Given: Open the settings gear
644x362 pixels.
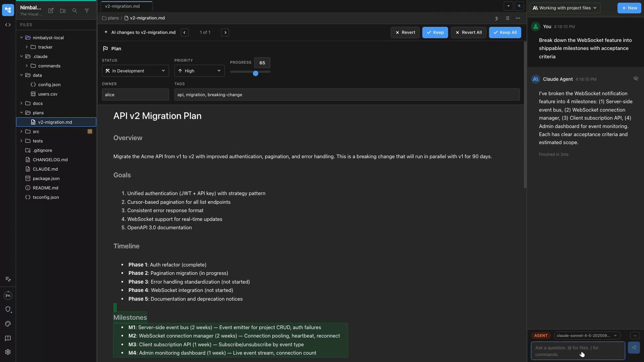Looking at the screenshot, I should tap(8, 352).
